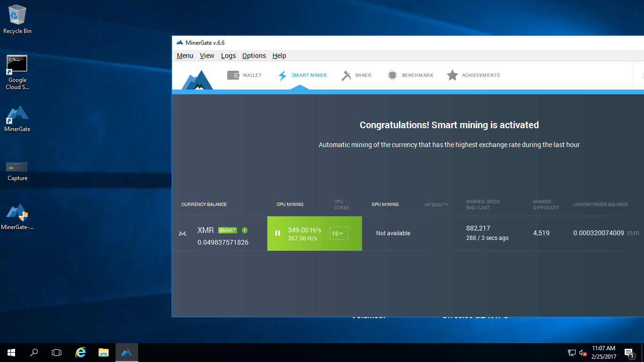Click the automatic mining description text
Image resolution: width=644 pixels, height=362 pixels.
(x=449, y=145)
